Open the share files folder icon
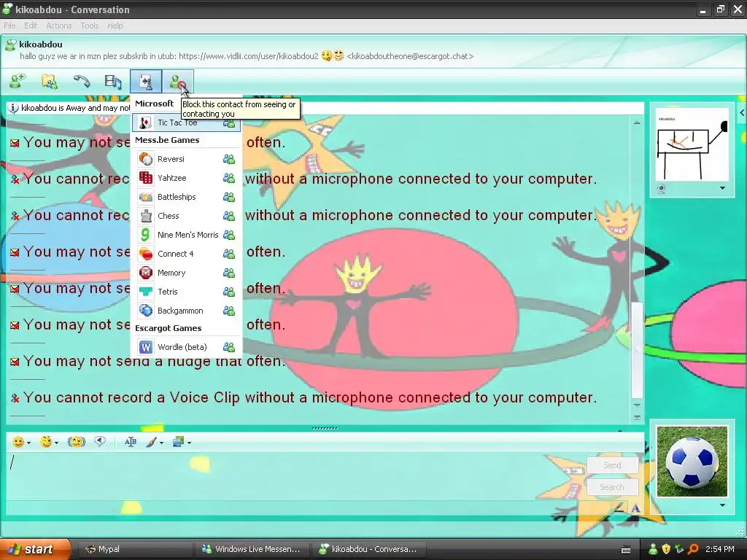The width and height of the screenshot is (747, 560). [x=49, y=82]
